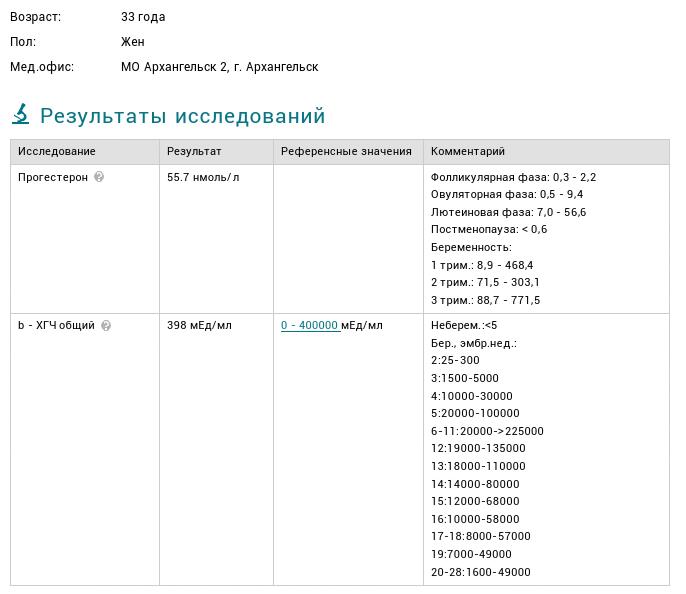
Task: Click the 3 трим.: 88,7 - 771,5 line
Action: click(486, 300)
